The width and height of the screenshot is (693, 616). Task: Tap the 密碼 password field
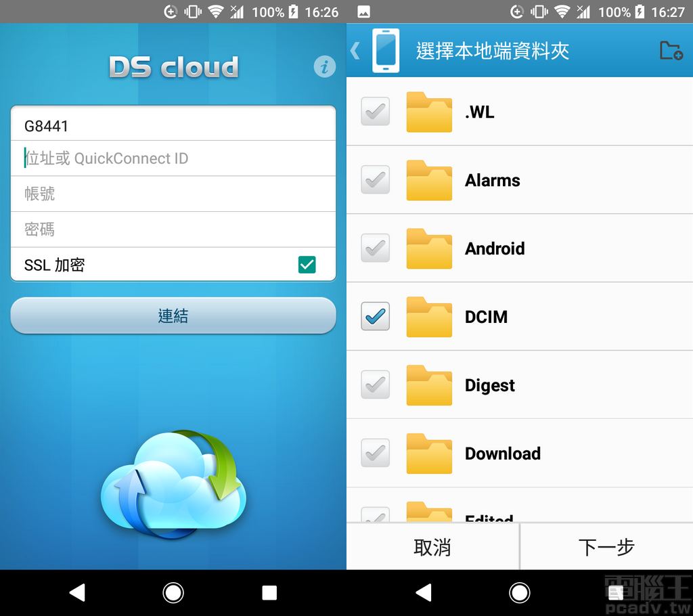[x=173, y=229]
